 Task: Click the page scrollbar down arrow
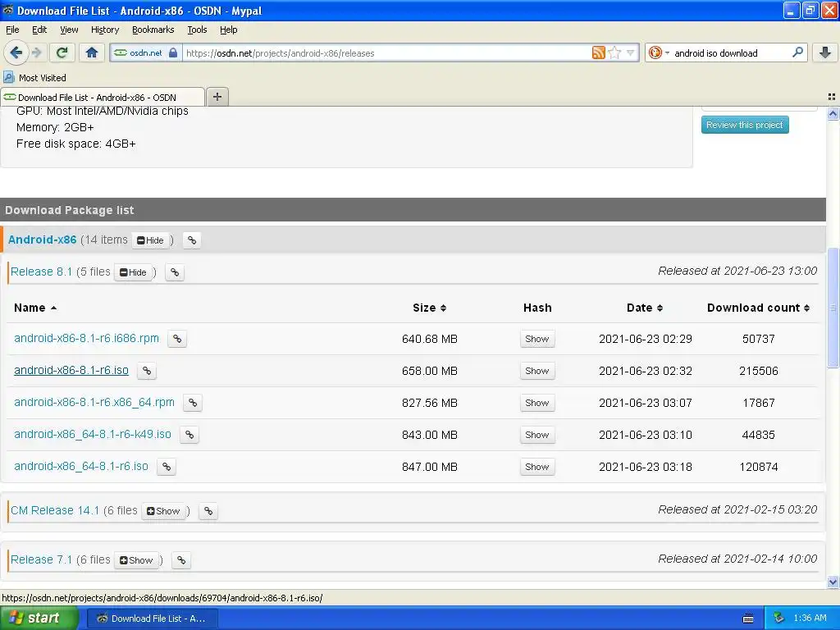coord(833,582)
